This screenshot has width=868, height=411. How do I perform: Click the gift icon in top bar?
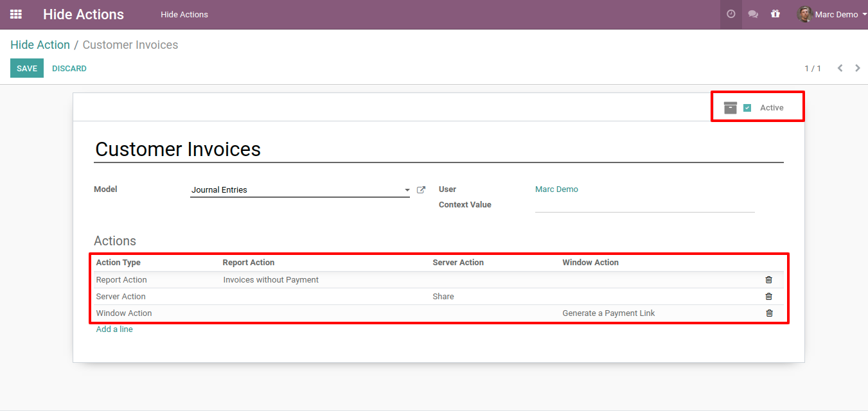click(x=775, y=14)
